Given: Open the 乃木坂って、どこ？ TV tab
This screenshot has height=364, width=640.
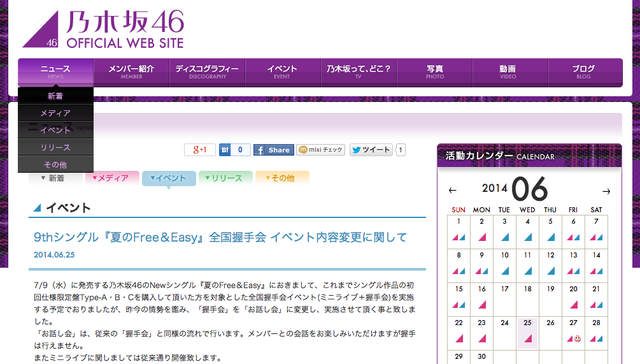Looking at the screenshot, I should [x=359, y=72].
